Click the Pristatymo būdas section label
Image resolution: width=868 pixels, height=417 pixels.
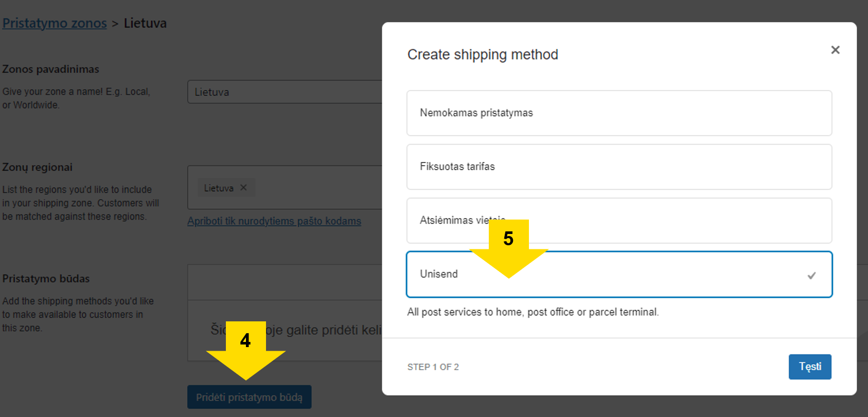pyautogui.click(x=46, y=279)
